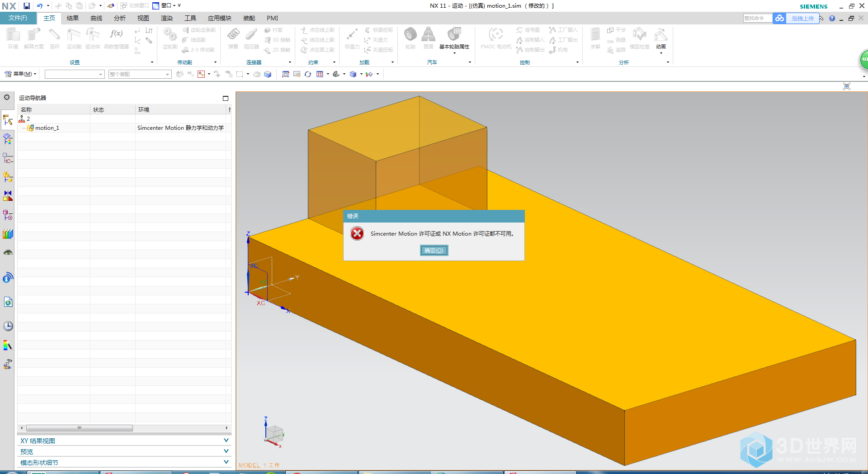Open the 窗口 window dropdown
868x474 pixels.
[x=164, y=6]
